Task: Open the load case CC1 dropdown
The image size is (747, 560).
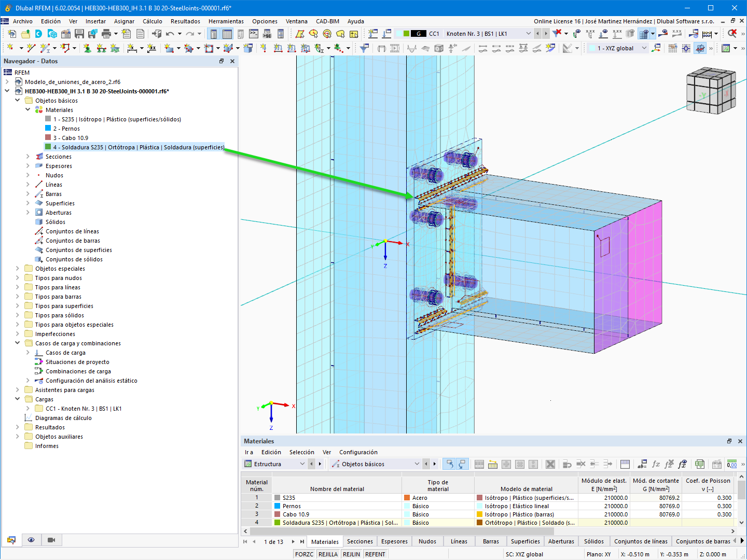Action: (x=528, y=34)
